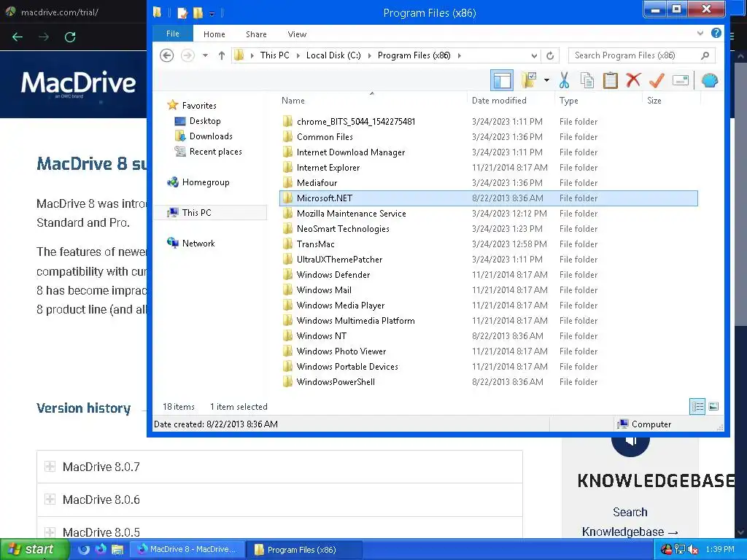
Task: Click the browser address bar macdrive.com/trial/
Action: pyautogui.click(x=60, y=12)
